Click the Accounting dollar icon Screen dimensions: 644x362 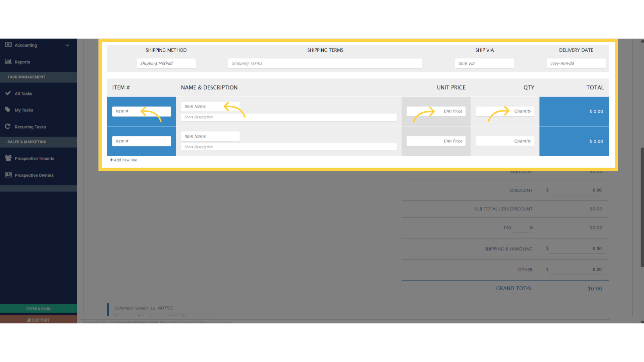pyautogui.click(x=7, y=45)
